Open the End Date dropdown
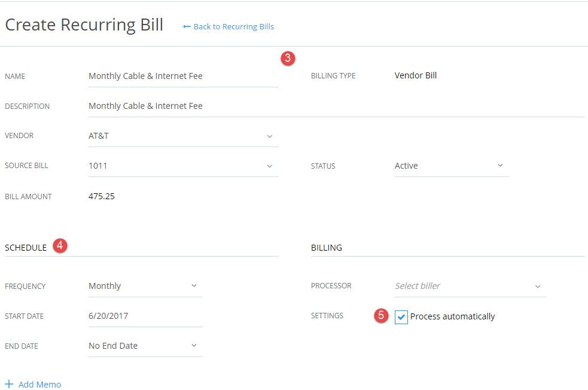Image resolution: width=588 pixels, height=390 pixels. (145, 346)
